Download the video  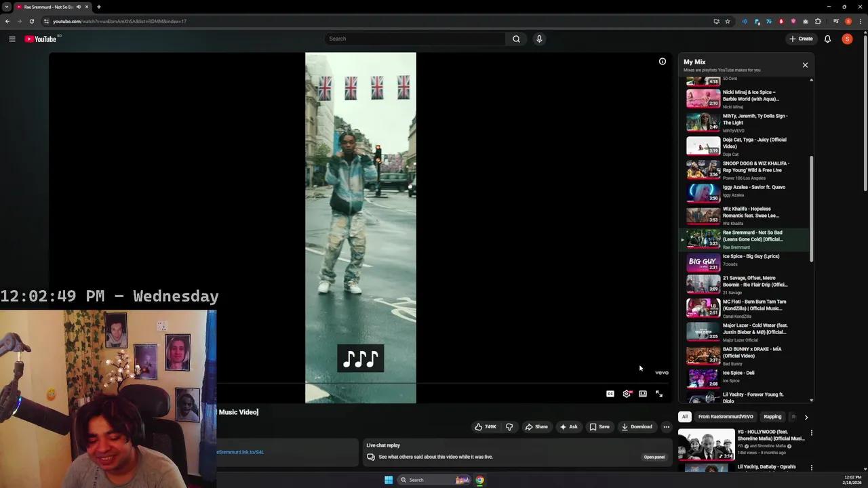tap(637, 427)
